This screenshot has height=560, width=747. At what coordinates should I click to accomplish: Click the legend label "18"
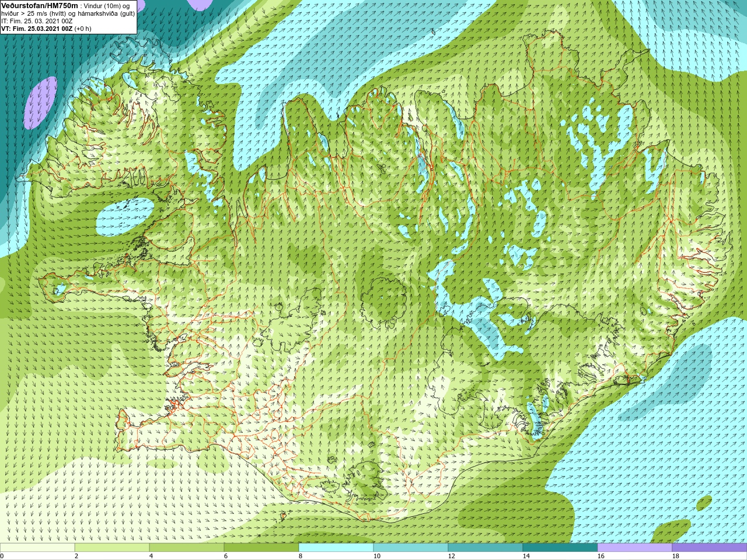675,556
